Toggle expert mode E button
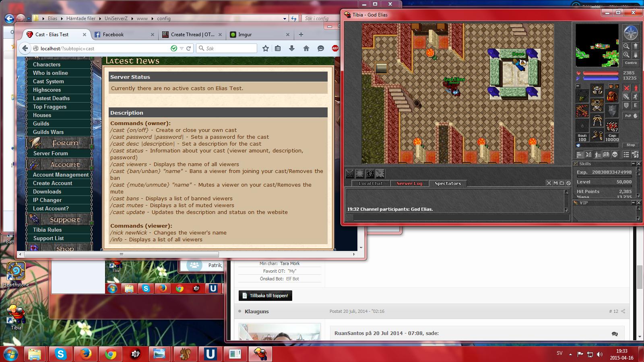Image resolution: width=644 pixels, height=362 pixels. (x=636, y=105)
